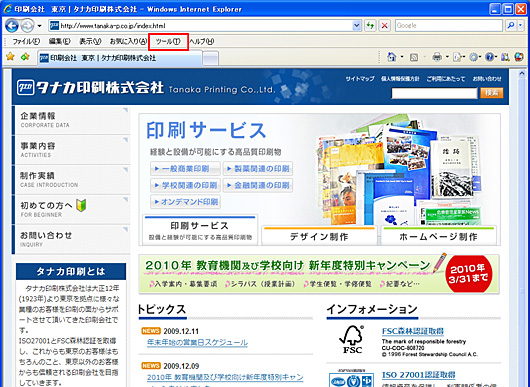Open the ツール(T) menu
The image size is (530, 387).
click(x=168, y=42)
